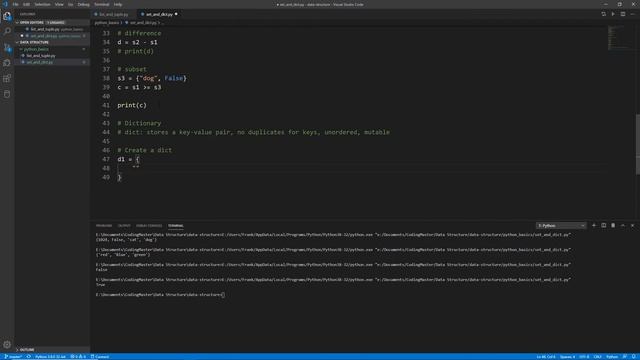Click the editor vertical scrollbar thumb
This screenshot has width=640, height=360.
click(638, 144)
